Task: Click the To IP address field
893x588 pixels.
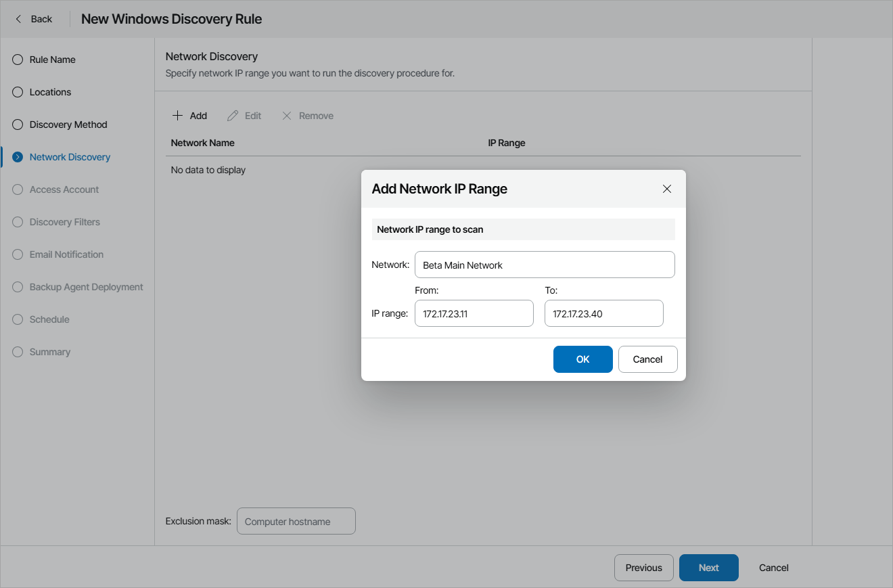Action: click(x=603, y=313)
